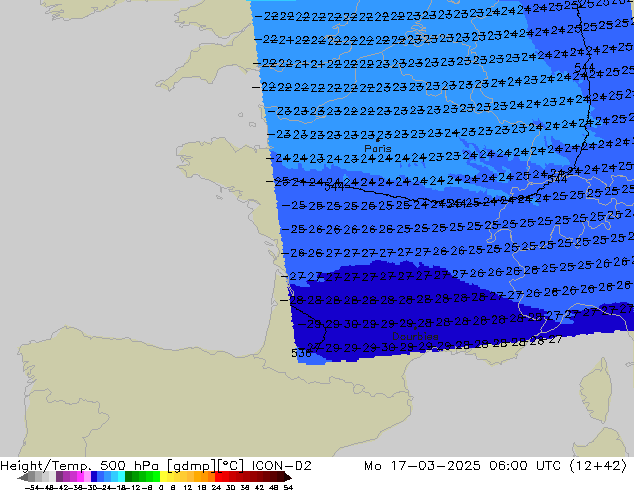Image resolution: width=634 pixels, height=490 pixels.
Task: Click the '06:00 UTC' valid time
Action: (524, 466)
